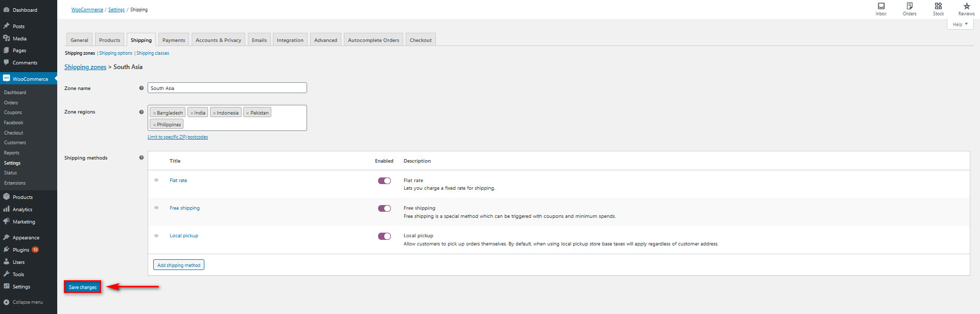Click the Shipping methods help tooltip icon
The height and width of the screenshot is (314, 980).
pos(142,158)
